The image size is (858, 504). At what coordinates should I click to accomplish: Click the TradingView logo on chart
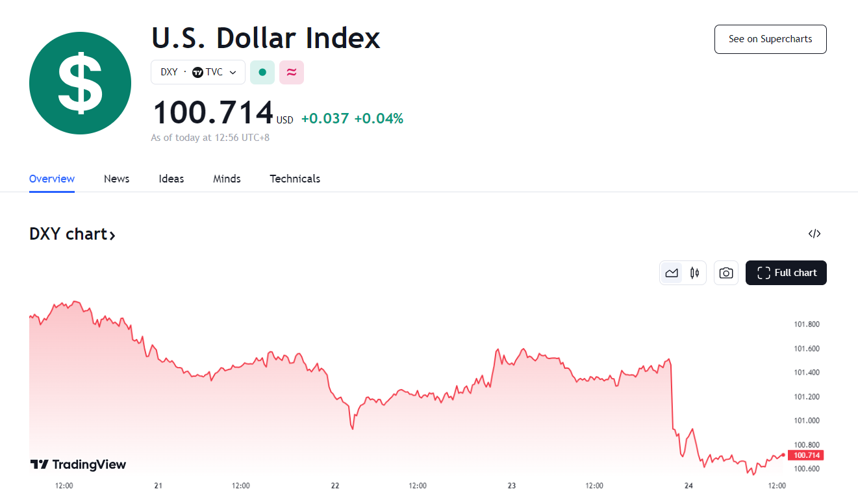[79, 464]
